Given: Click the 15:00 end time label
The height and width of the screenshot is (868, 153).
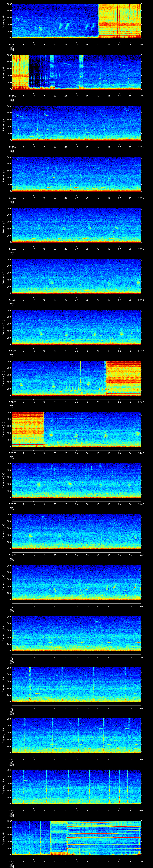Looking at the screenshot, I should tap(141, 44).
